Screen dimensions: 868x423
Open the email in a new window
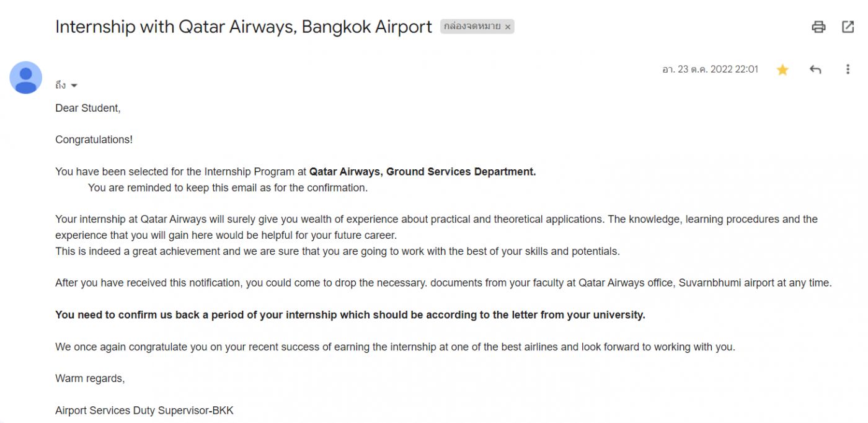pos(848,27)
